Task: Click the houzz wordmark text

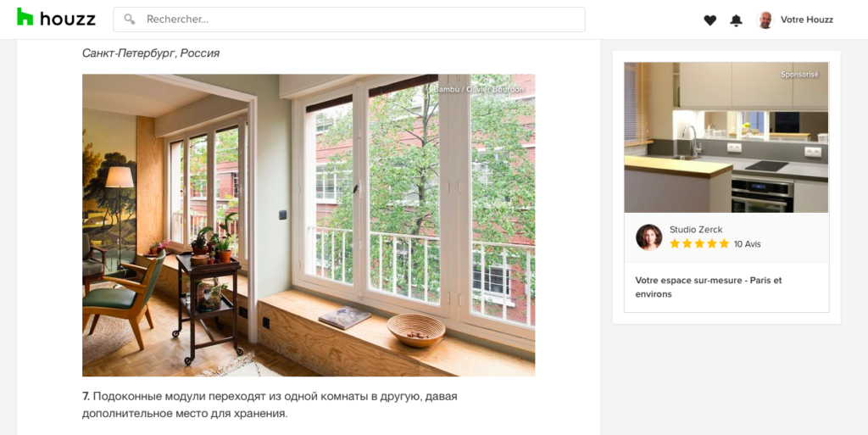Action: tap(68, 19)
